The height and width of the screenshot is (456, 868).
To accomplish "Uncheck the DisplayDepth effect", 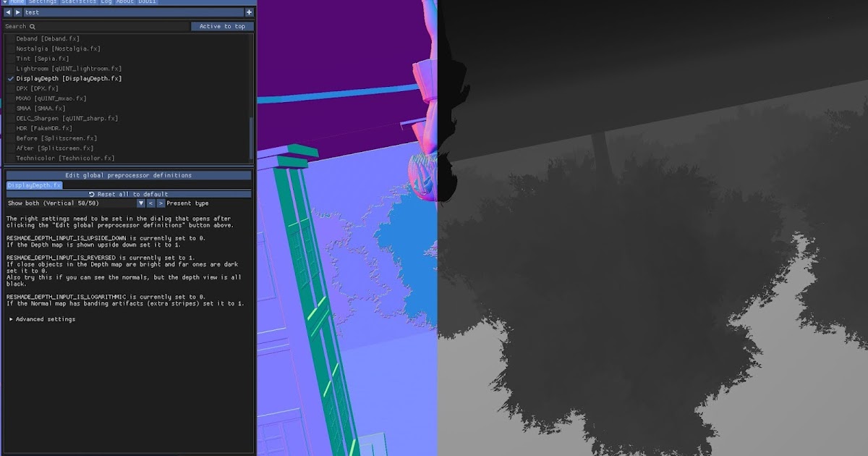I will pyautogui.click(x=9, y=78).
